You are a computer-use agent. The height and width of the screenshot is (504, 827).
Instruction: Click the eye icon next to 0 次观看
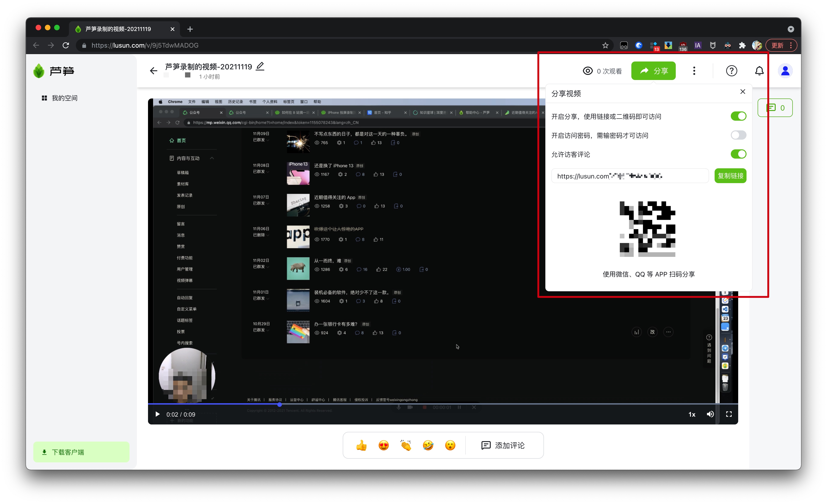tap(588, 71)
